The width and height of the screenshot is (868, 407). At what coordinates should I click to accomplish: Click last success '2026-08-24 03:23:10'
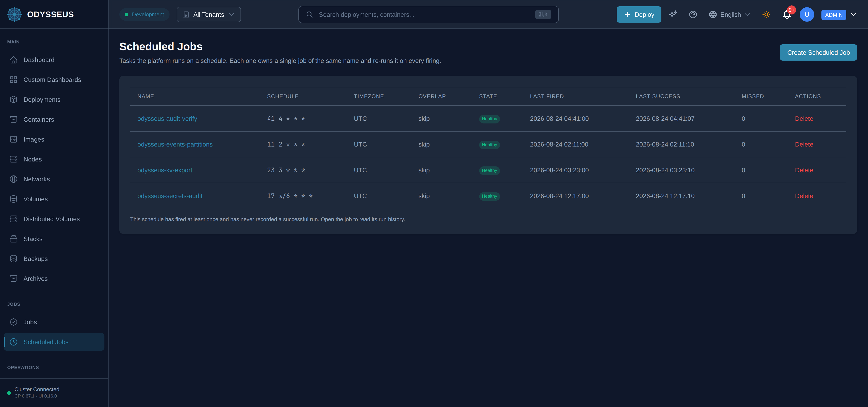click(665, 170)
